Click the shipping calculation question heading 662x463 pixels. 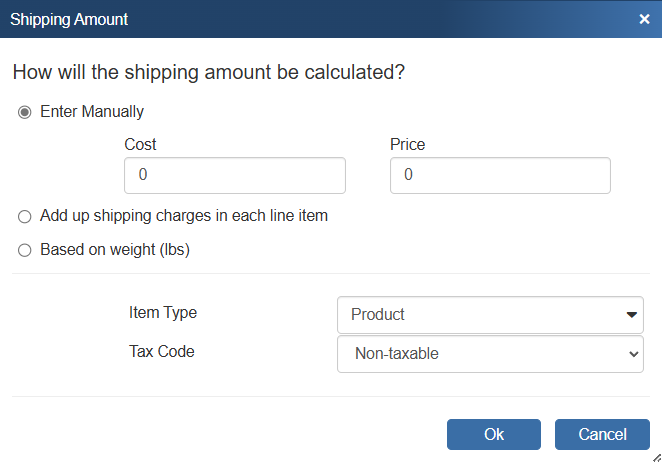209,73
